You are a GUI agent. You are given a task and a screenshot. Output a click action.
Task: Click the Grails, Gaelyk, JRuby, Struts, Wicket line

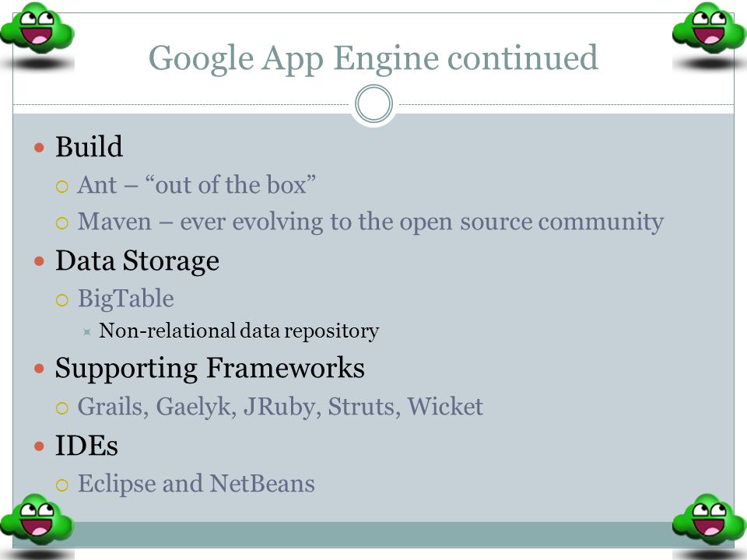[x=280, y=408]
